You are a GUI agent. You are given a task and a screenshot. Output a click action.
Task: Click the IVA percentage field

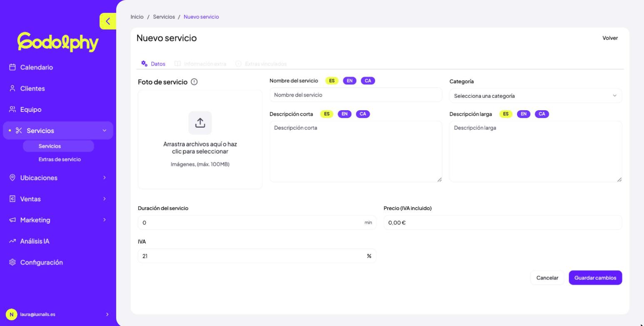tap(257, 256)
